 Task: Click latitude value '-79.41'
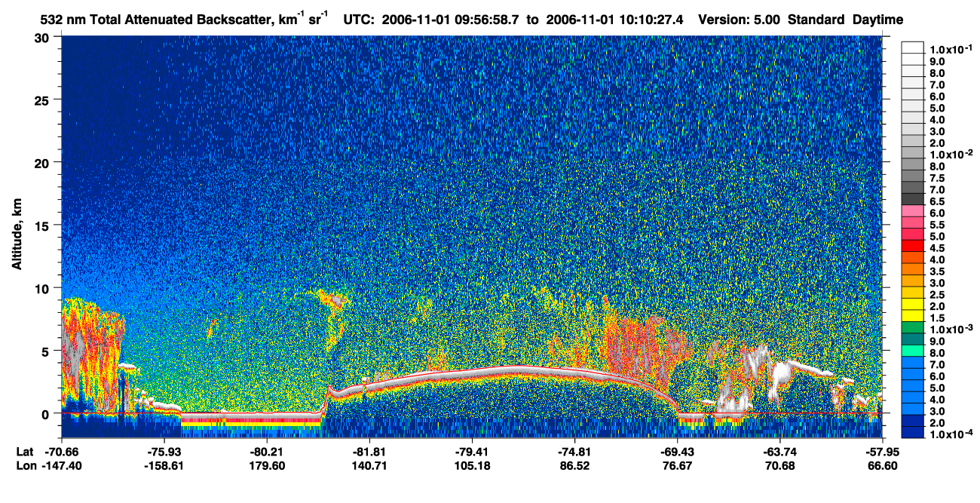472,452
